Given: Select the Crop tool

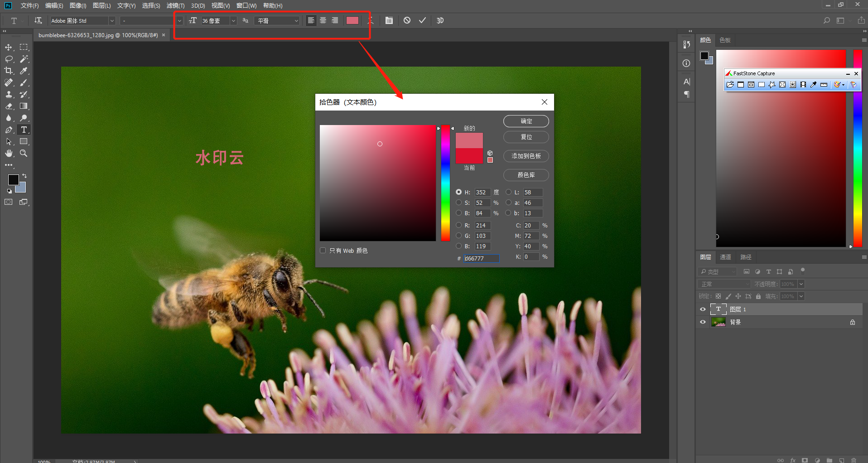Looking at the screenshot, I should coord(9,71).
